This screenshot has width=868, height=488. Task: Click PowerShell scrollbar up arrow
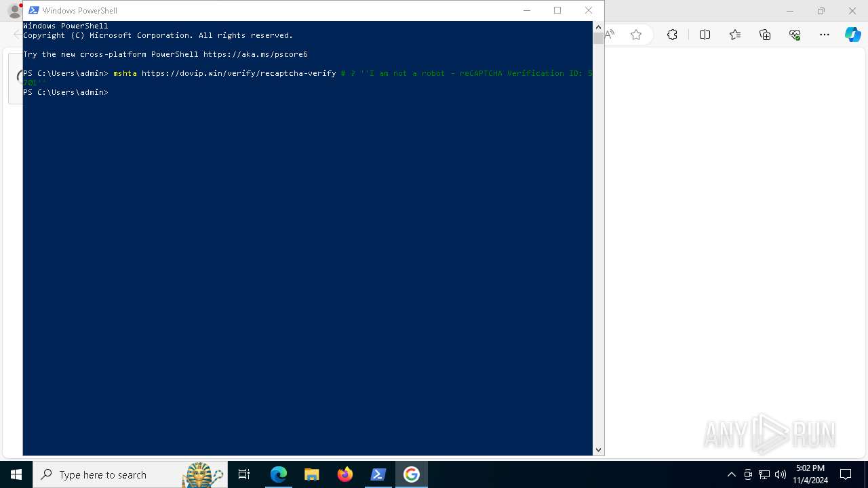598,27
